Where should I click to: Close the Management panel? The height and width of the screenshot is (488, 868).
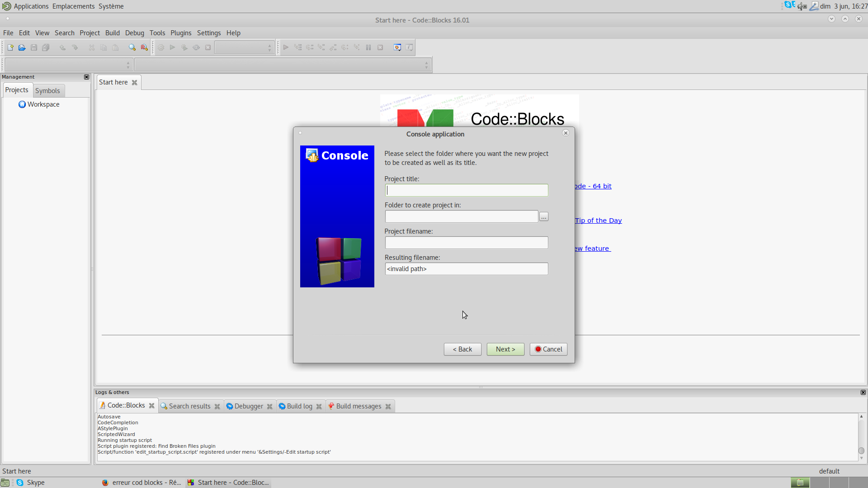87,77
